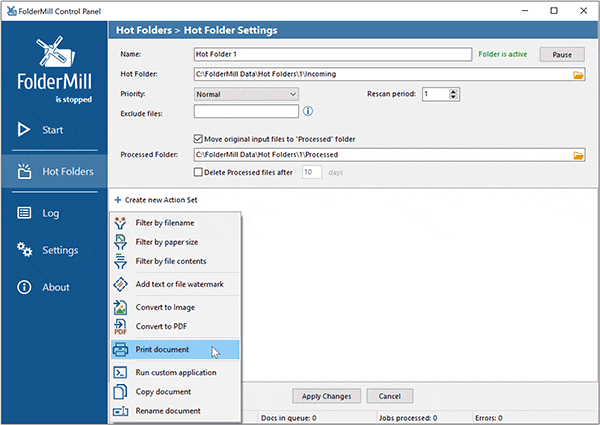
Task: Click the Run custom application terminal icon
Action: [x=120, y=373]
